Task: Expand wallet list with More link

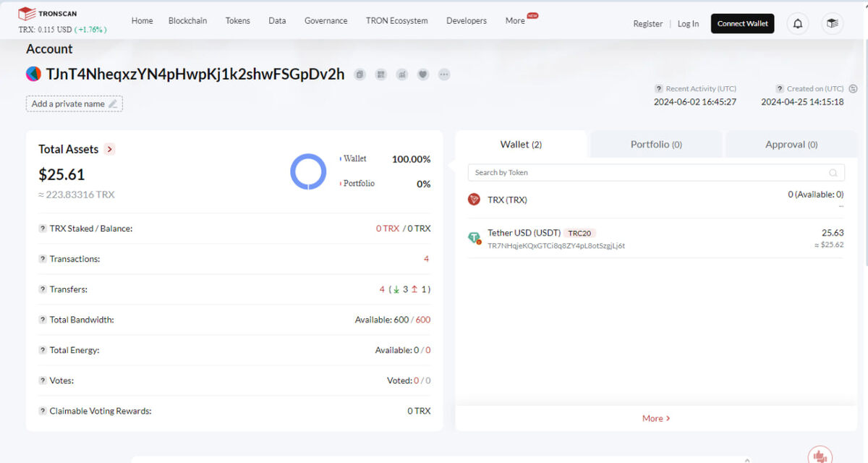Action: click(656, 418)
